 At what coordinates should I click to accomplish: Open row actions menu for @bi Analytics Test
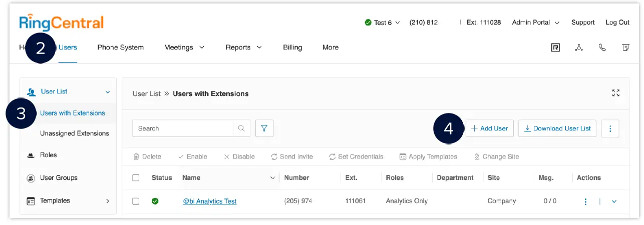coord(585,201)
